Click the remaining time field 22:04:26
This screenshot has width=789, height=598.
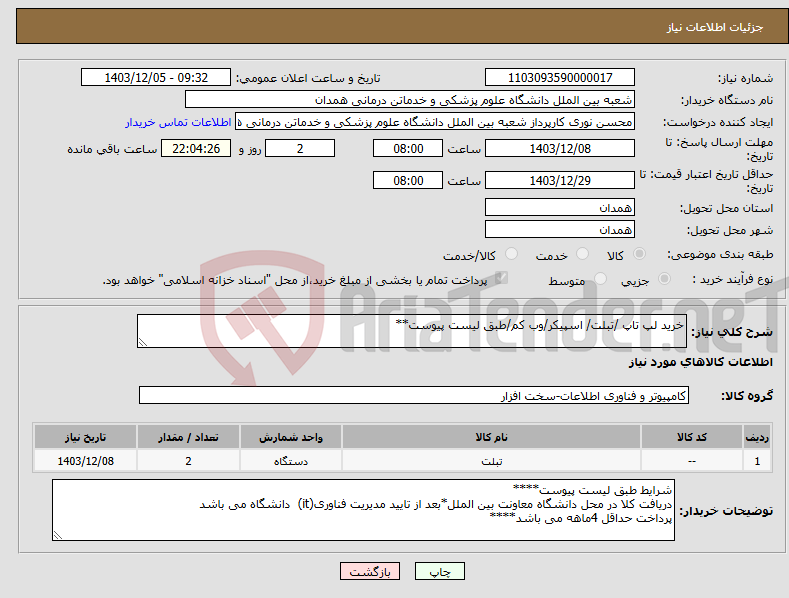196,148
